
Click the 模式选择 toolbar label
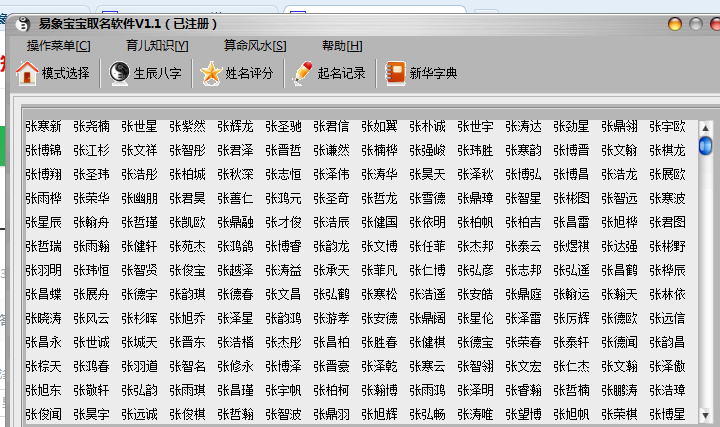tap(66, 73)
